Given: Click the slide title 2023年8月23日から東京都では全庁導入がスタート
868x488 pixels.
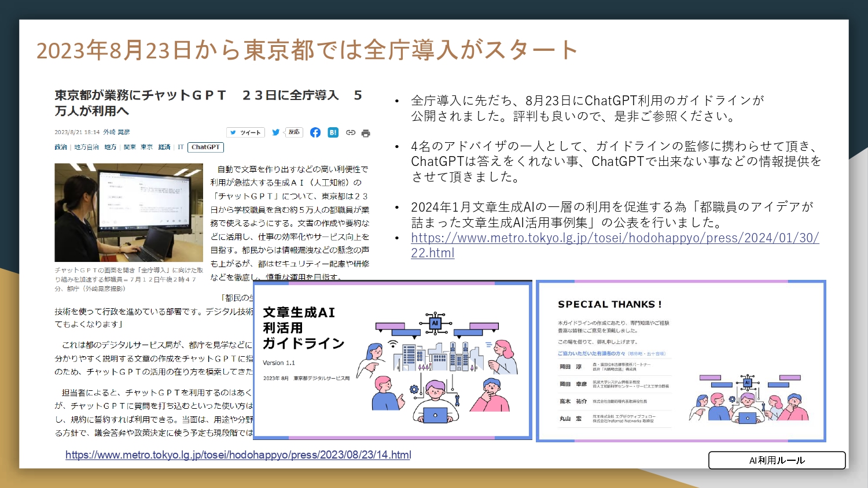Looking at the screenshot, I should tap(307, 50).
